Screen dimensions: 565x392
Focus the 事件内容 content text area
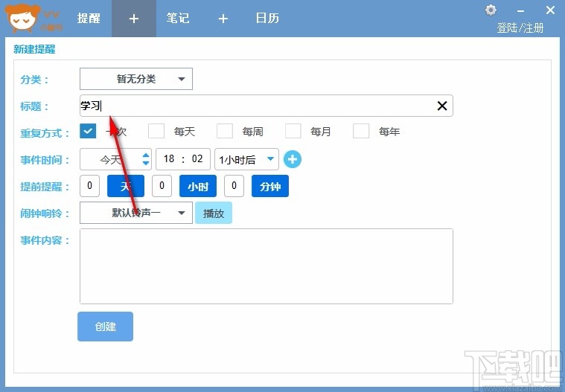[266, 266]
